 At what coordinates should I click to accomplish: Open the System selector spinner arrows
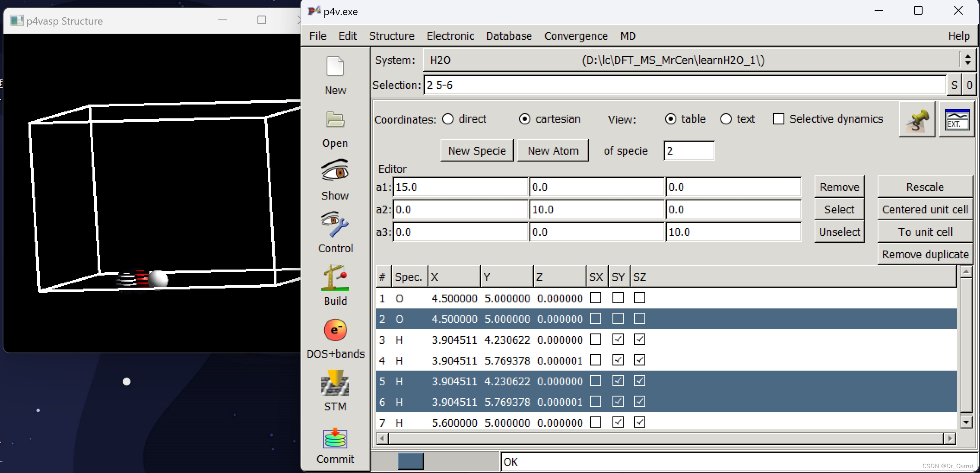(x=967, y=60)
